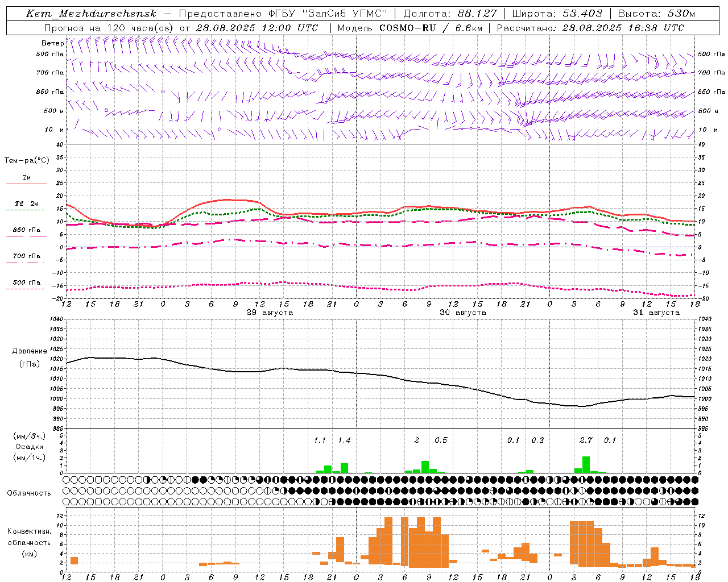The width and height of the screenshot is (728, 582).
Task: Select the "Тем-ра(°C)" temperature panel label
Action: tap(27, 161)
